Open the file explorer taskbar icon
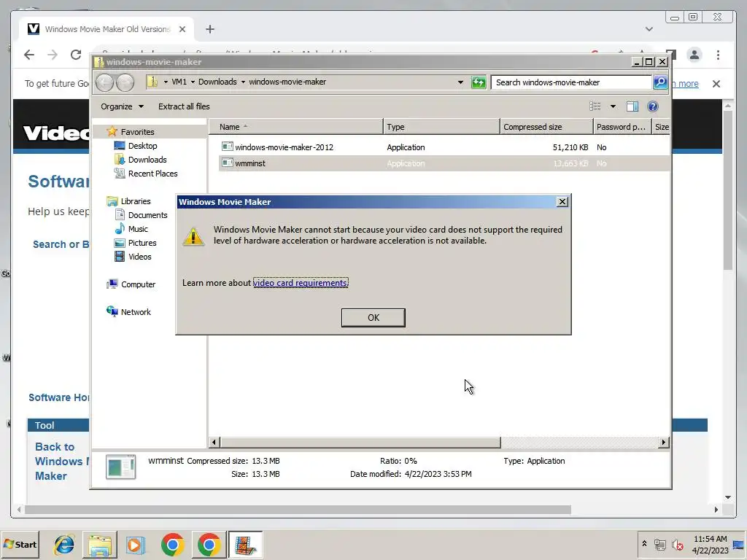747x560 pixels. tap(99, 545)
